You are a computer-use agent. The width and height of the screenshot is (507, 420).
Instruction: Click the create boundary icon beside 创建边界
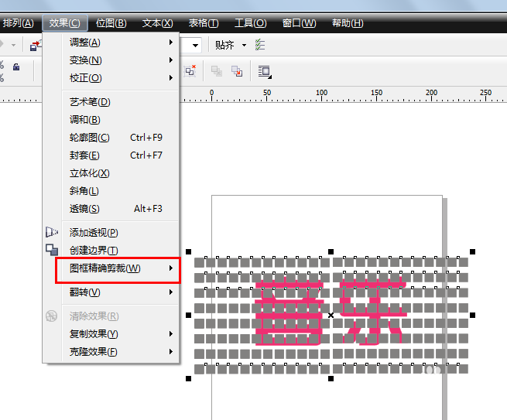tap(52, 250)
